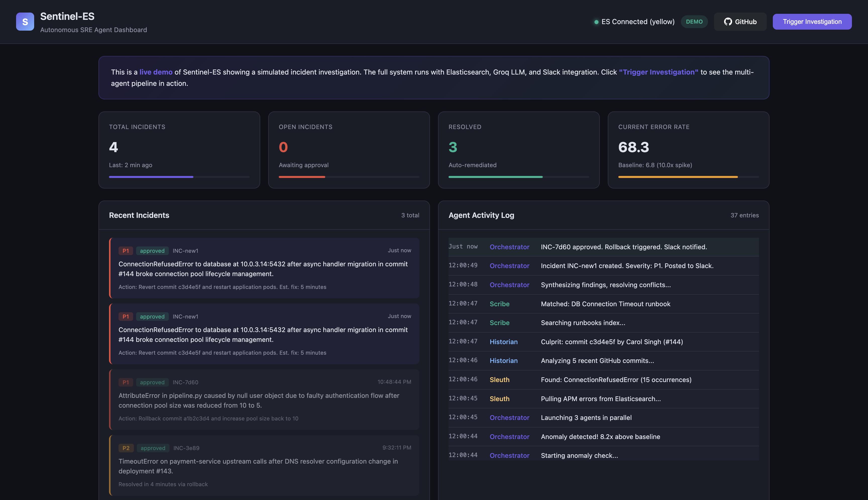Viewport: 868px width, 500px height.
Task: Click the P2 severity badge on INC-3e89
Action: 126,448
